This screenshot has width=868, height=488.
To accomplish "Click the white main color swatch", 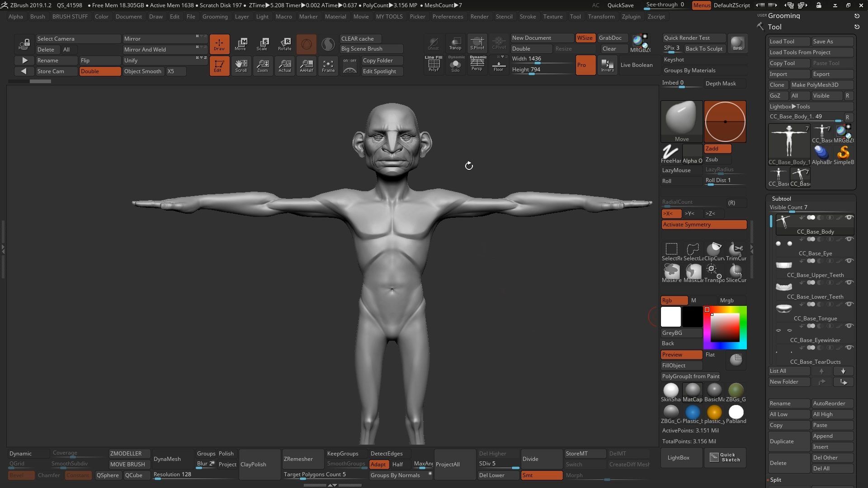I will point(671,317).
